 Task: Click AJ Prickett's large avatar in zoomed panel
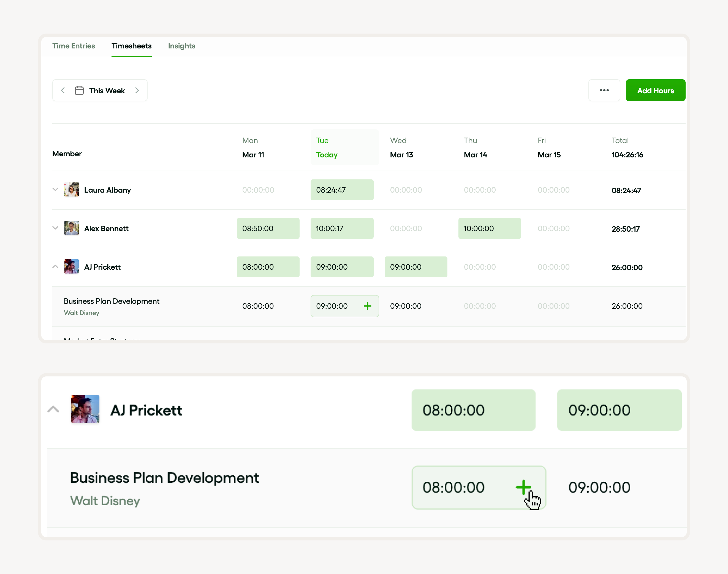pos(85,409)
